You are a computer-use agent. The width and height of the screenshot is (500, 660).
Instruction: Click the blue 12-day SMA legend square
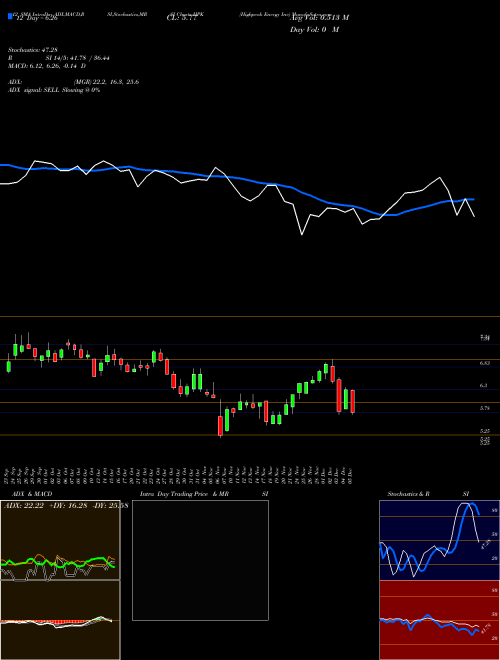click(10, 17)
